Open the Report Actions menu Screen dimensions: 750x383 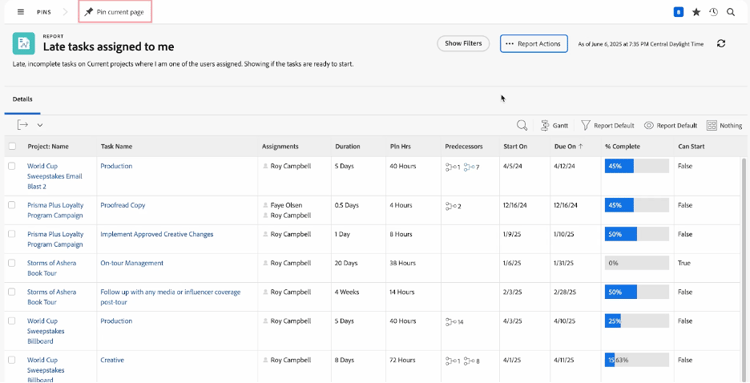pyautogui.click(x=534, y=44)
